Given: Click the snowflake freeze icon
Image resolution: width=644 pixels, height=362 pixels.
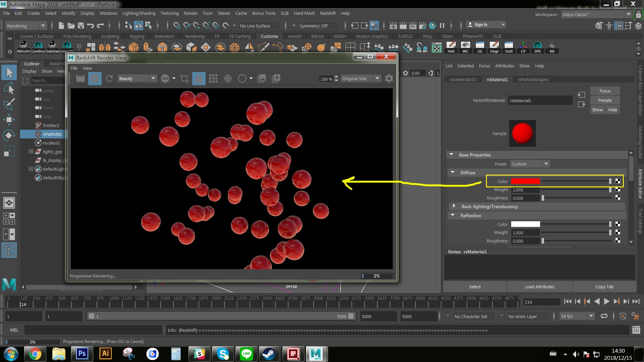Looking at the screenshot, I should pos(228,78).
